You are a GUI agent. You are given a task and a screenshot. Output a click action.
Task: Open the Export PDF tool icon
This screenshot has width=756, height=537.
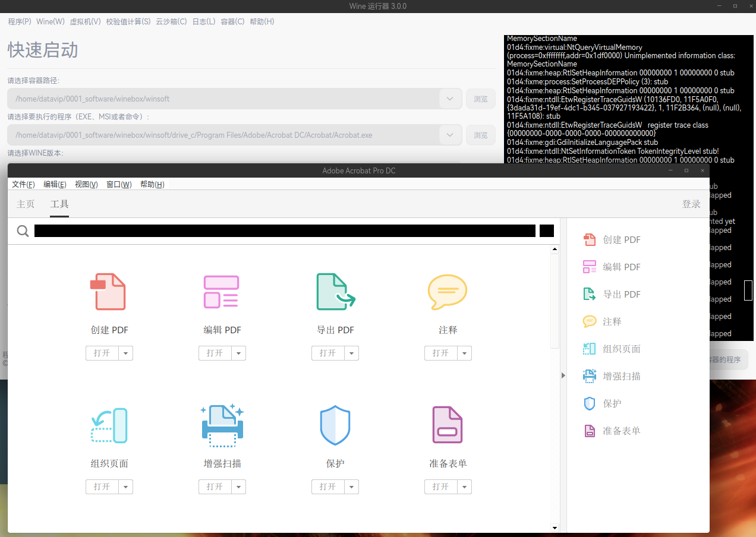coord(335,292)
